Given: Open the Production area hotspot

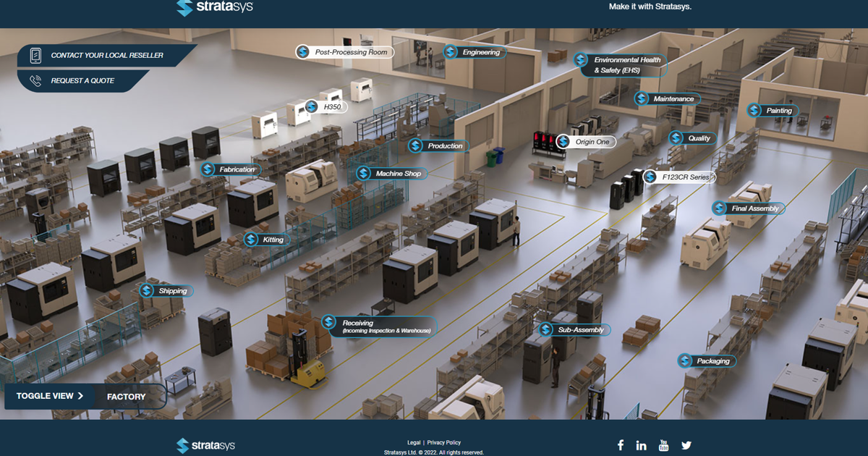Looking at the screenshot, I should pyautogui.click(x=438, y=146).
